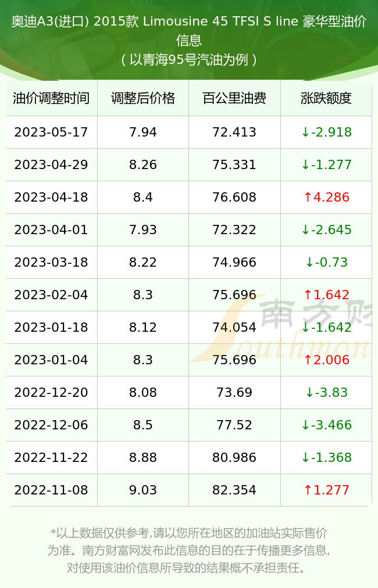The height and width of the screenshot is (588, 378).
Task: Click fuel cost value 72.413
Action: 234,132
